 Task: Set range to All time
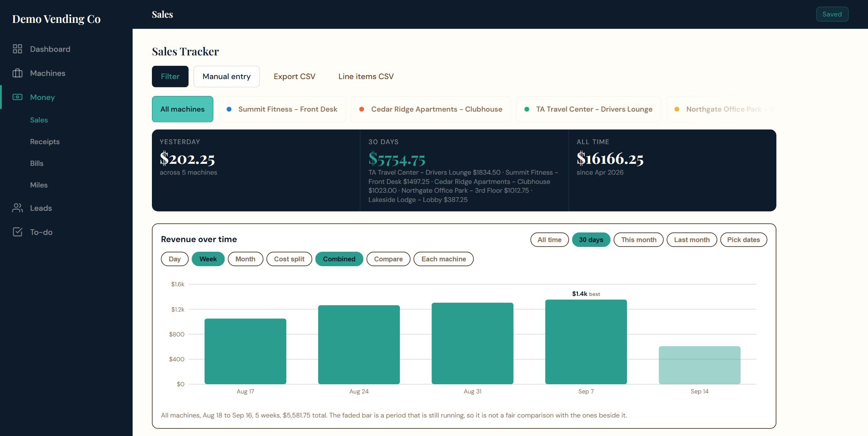pyautogui.click(x=549, y=240)
